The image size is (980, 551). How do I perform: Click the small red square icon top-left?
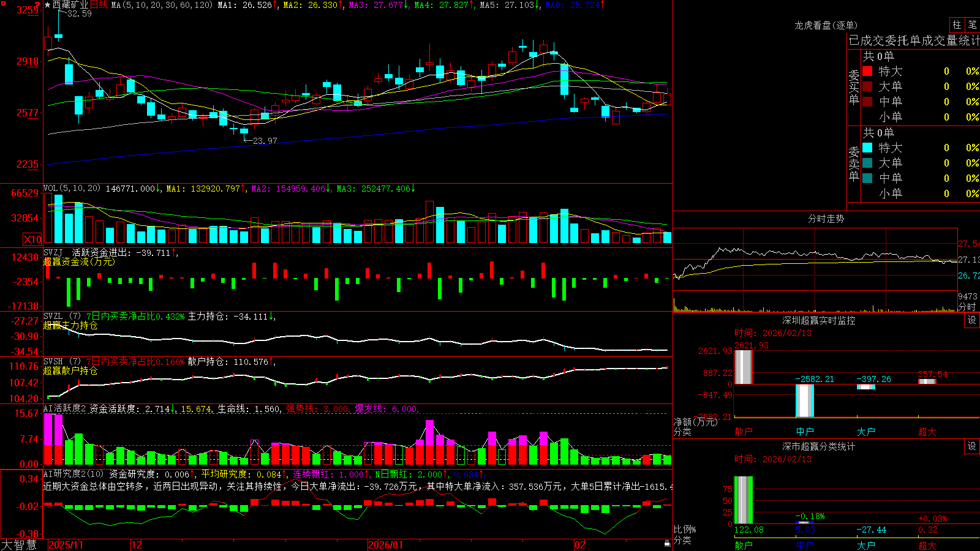coord(4,4)
